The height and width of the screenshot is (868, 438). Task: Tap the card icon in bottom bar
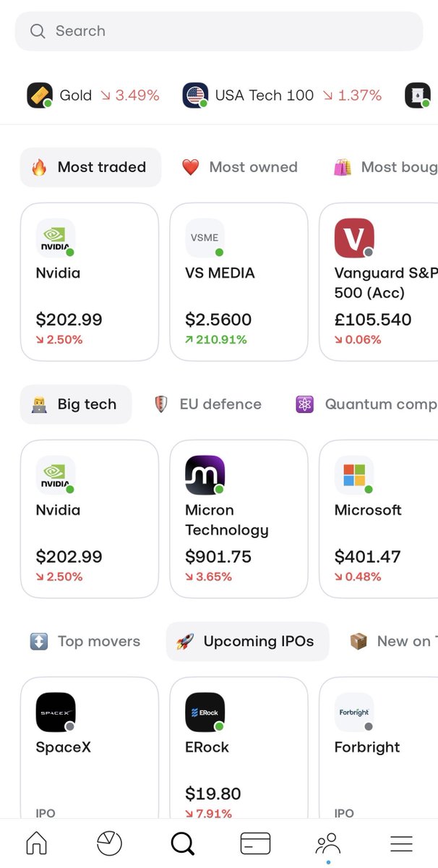pos(255,843)
